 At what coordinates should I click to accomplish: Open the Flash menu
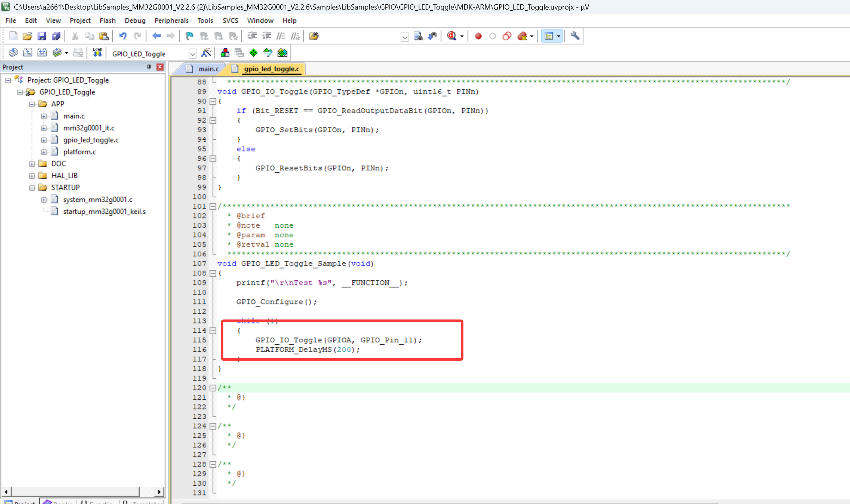coord(107,21)
